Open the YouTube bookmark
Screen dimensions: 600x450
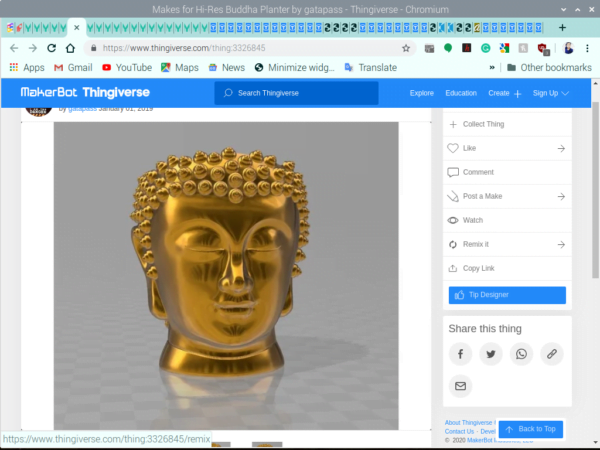coord(127,67)
